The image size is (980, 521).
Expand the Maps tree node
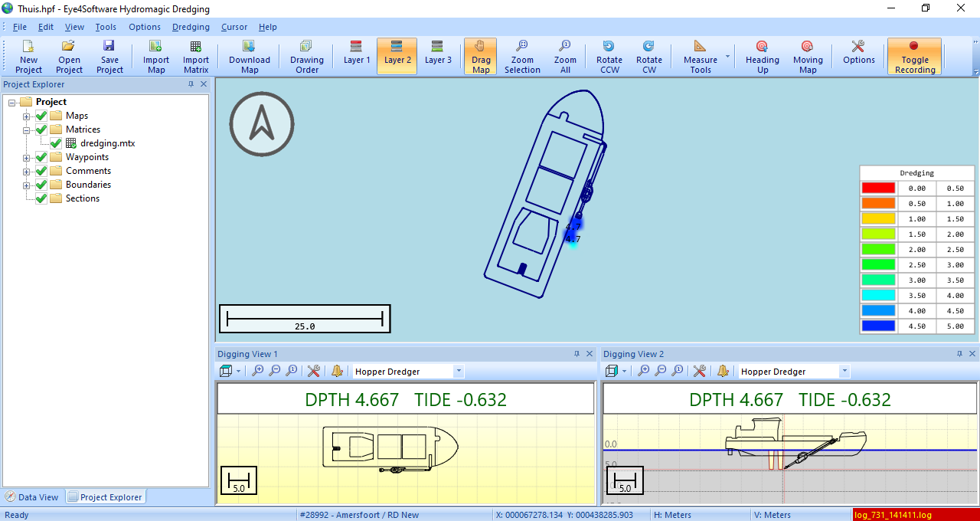click(x=27, y=116)
